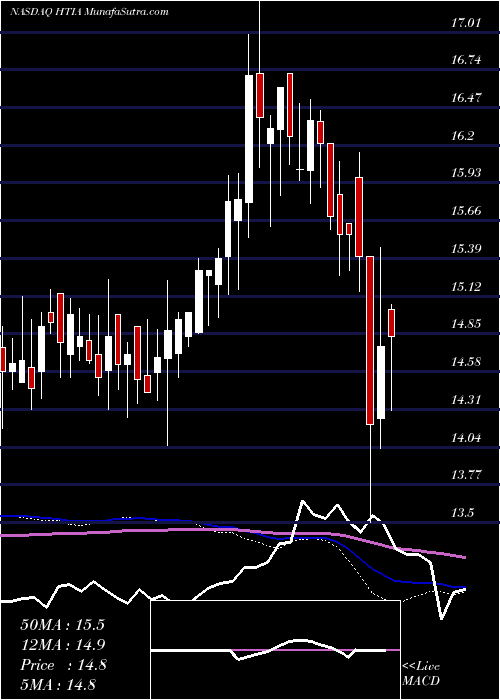The height and width of the screenshot is (700, 500).
Task: Click the 50MA : 15.5 readout
Action: click(x=62, y=625)
